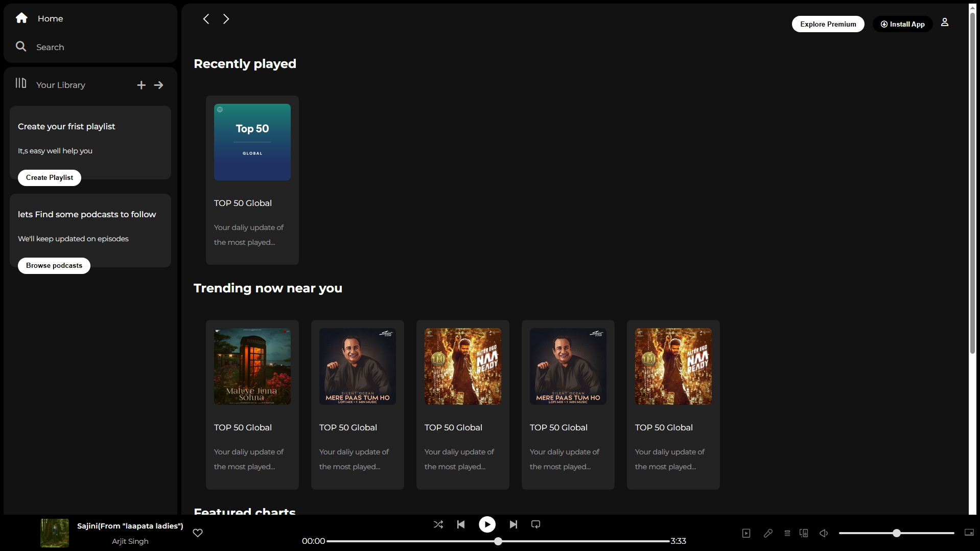Like the song with the heart icon
Screen dimensions: 980x551
(x=198, y=533)
